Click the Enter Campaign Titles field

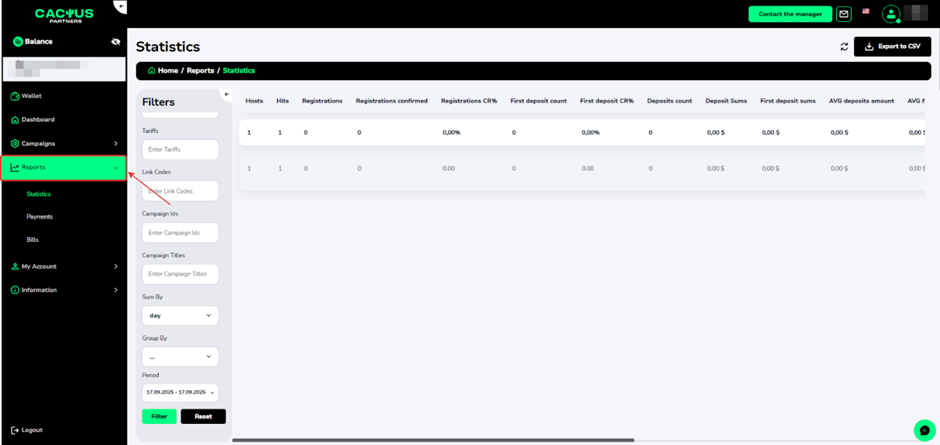click(x=180, y=273)
